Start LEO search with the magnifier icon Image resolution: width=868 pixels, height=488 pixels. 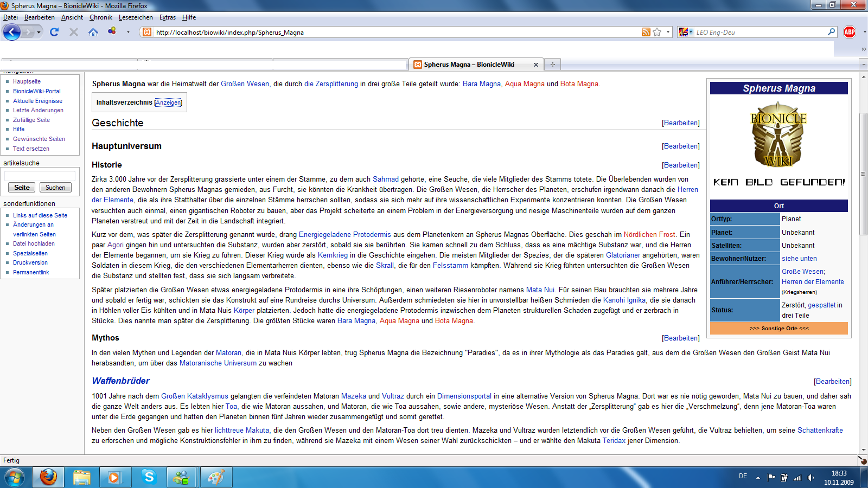point(831,32)
